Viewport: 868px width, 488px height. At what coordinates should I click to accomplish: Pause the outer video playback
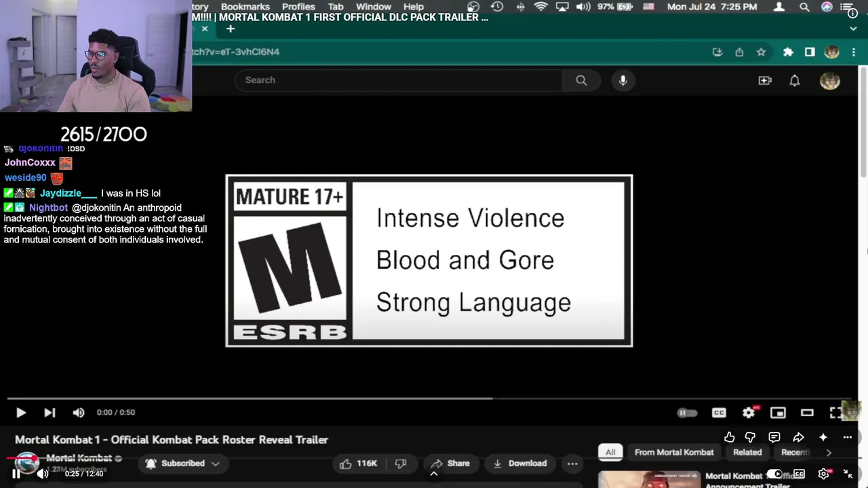16,474
